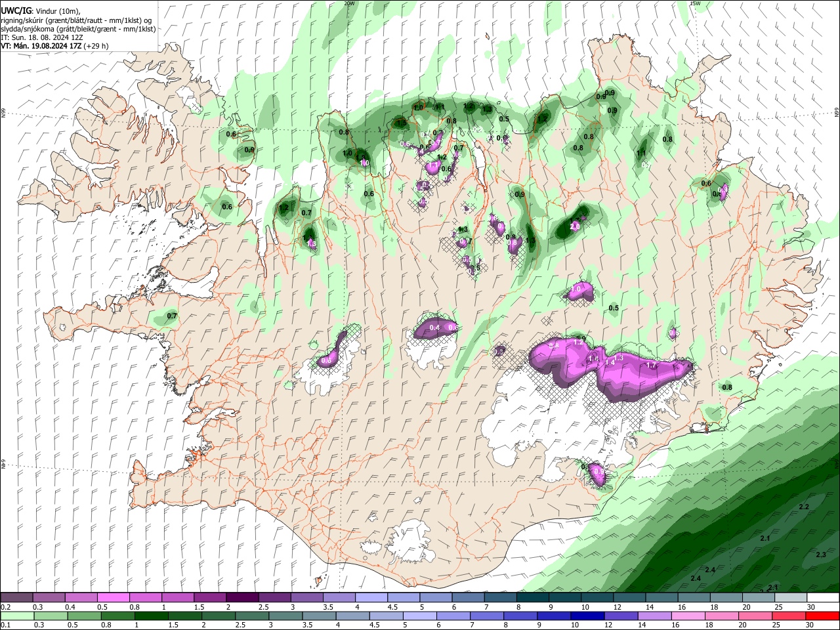
Task: Click the 'IT: Sun. 18. 08. 2024 12Z' line
Action: click(x=42, y=37)
